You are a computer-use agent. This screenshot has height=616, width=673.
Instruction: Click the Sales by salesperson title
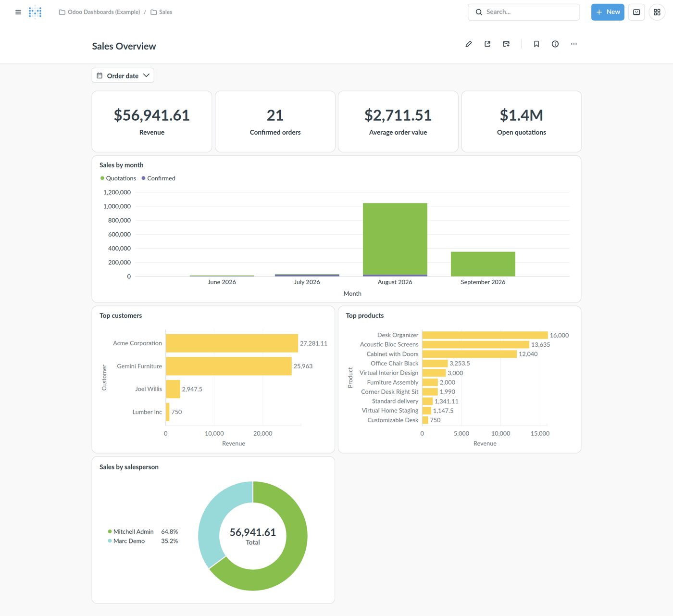click(129, 467)
